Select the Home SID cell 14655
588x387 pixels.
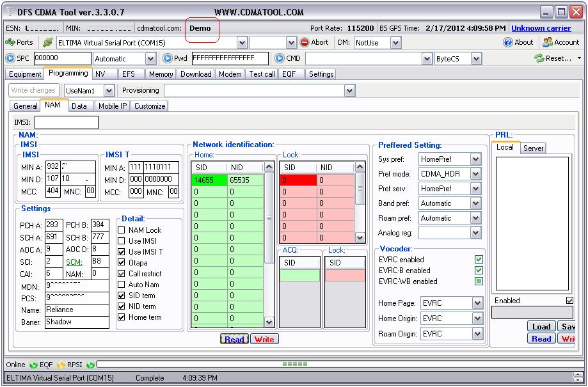209,180
